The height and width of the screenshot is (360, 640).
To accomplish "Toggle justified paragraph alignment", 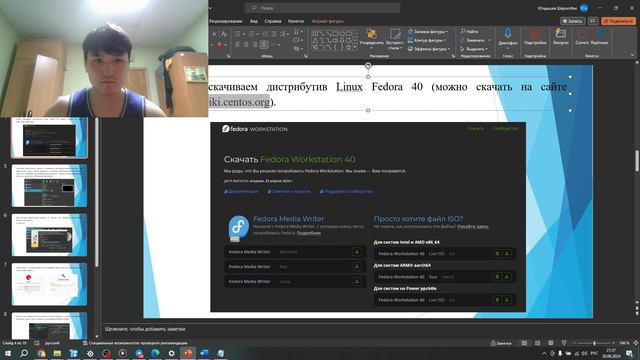I will coord(264,45).
